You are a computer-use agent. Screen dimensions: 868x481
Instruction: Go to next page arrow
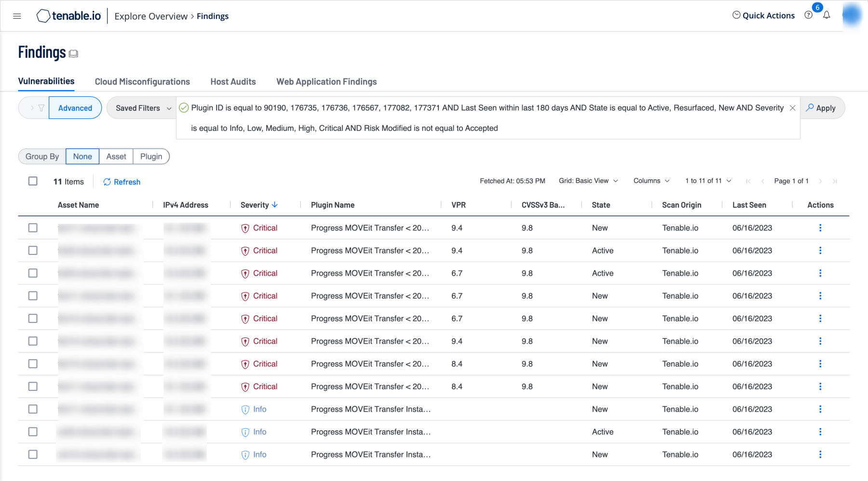coord(820,181)
